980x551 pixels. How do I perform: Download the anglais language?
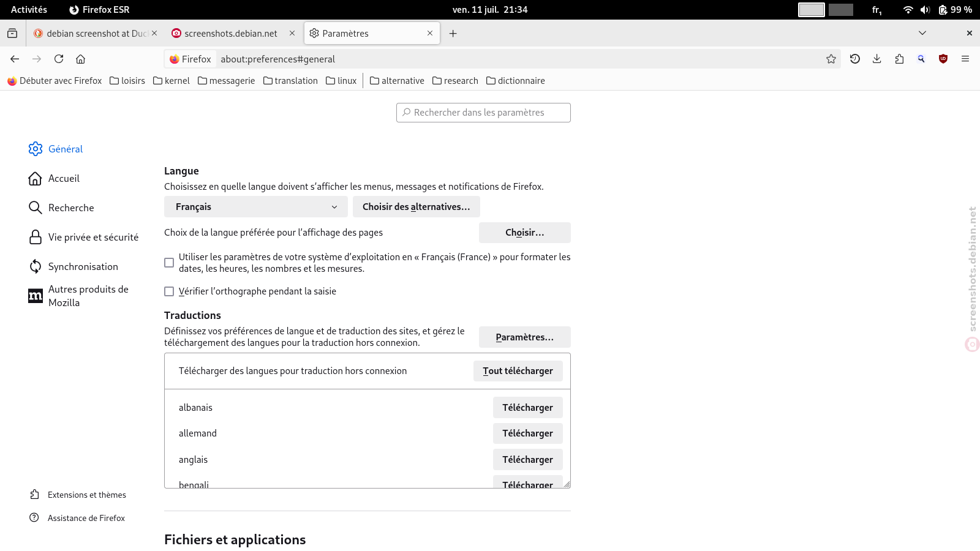point(528,460)
